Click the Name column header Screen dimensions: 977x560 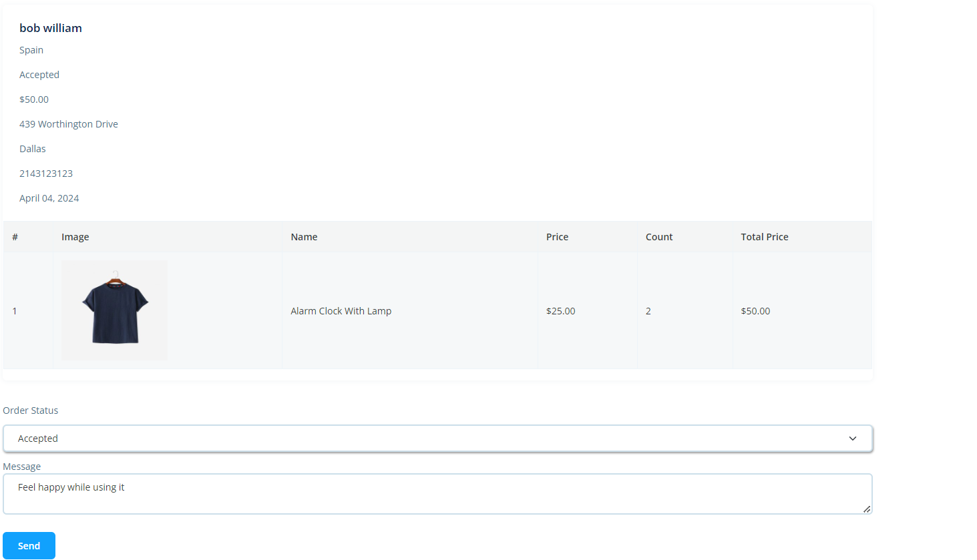[x=304, y=237]
